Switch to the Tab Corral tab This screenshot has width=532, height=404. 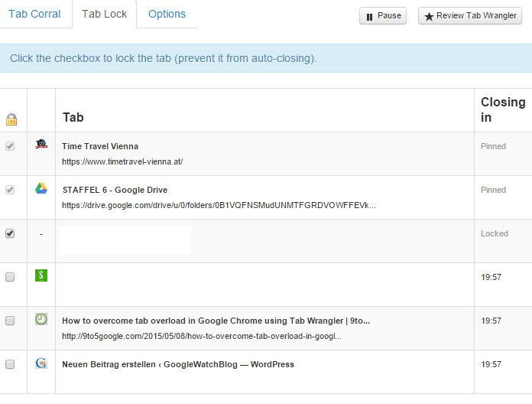coord(34,15)
